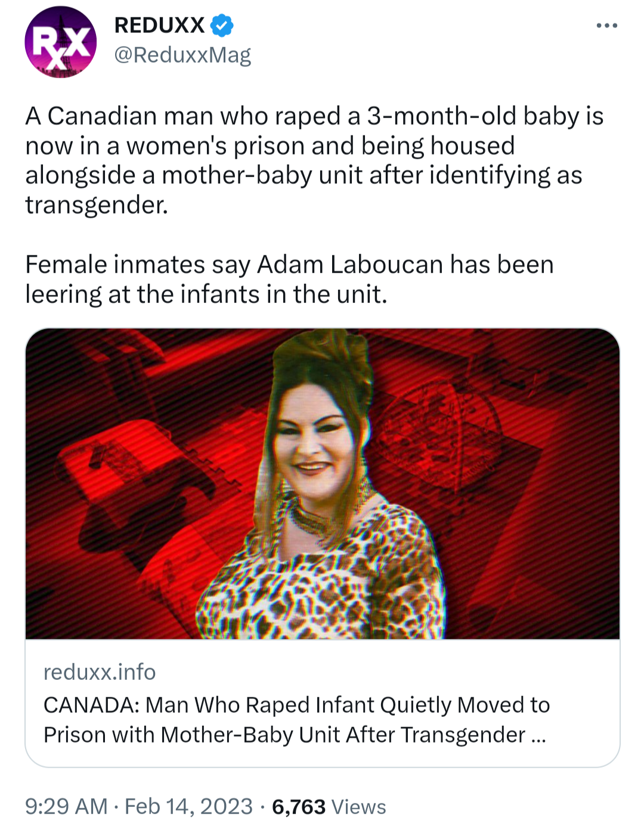Click the reduxx.info domain text
Screen dimensions: 644x832
(100, 672)
